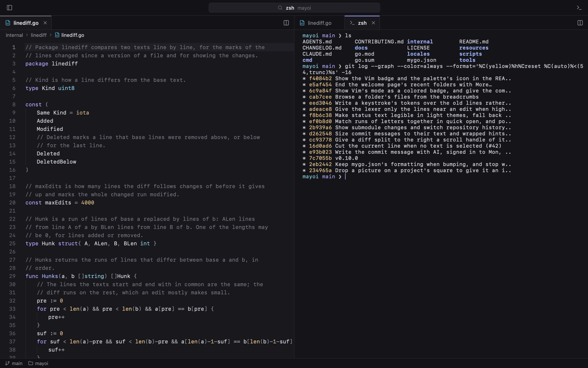Screen dimensions: 588x368
Task: Click the Go file icon in left tab
Action: tap(8, 23)
